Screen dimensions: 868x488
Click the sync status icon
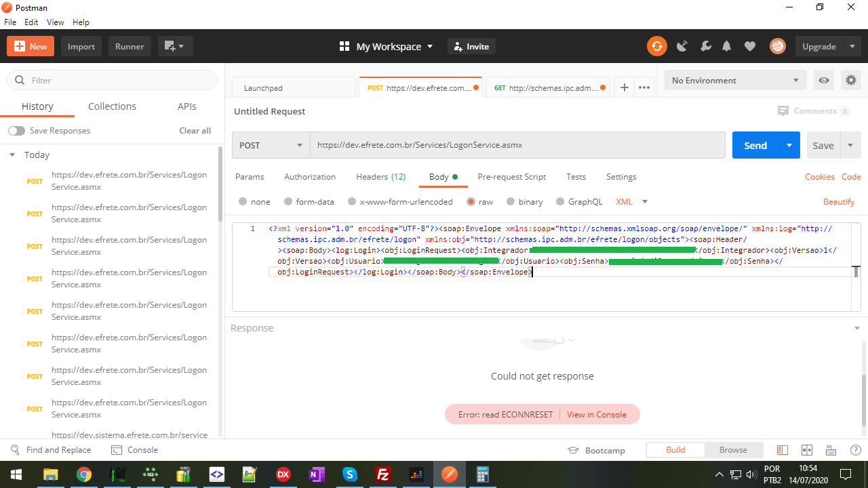click(x=656, y=46)
